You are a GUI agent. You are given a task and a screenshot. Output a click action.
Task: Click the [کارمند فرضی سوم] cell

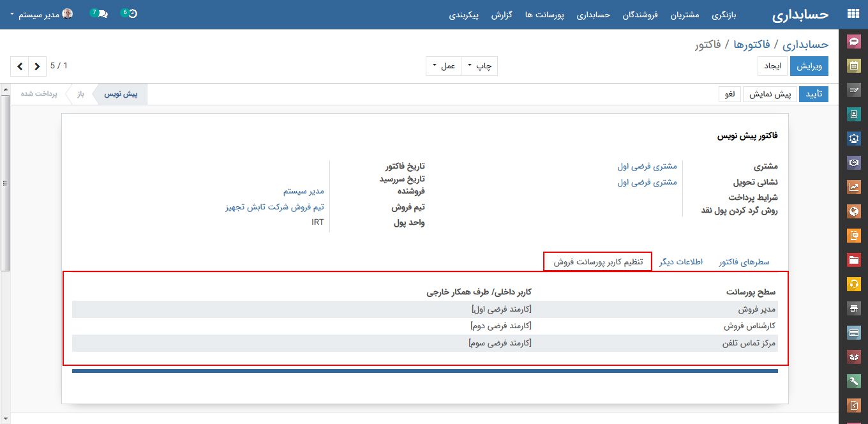[x=500, y=343]
